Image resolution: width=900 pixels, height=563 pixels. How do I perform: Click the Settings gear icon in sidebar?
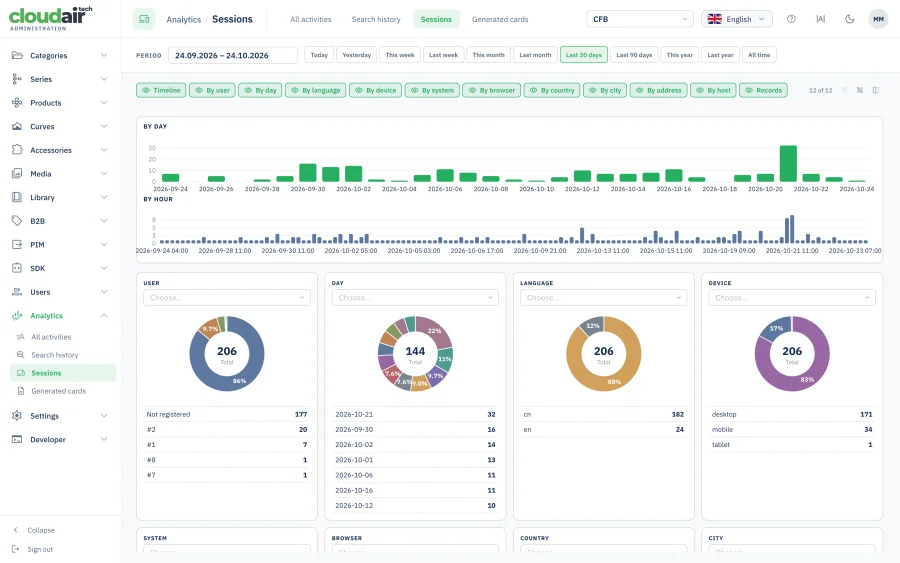pos(17,416)
